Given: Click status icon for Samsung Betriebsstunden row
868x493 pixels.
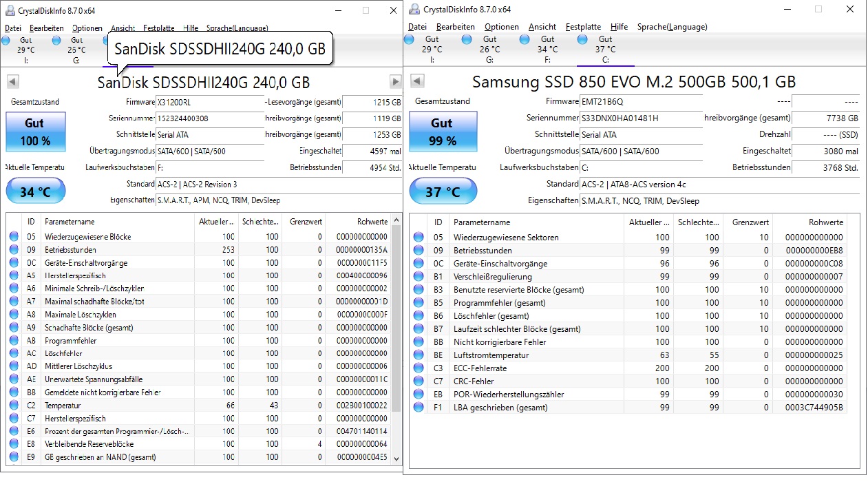Looking at the screenshot, I should [419, 251].
